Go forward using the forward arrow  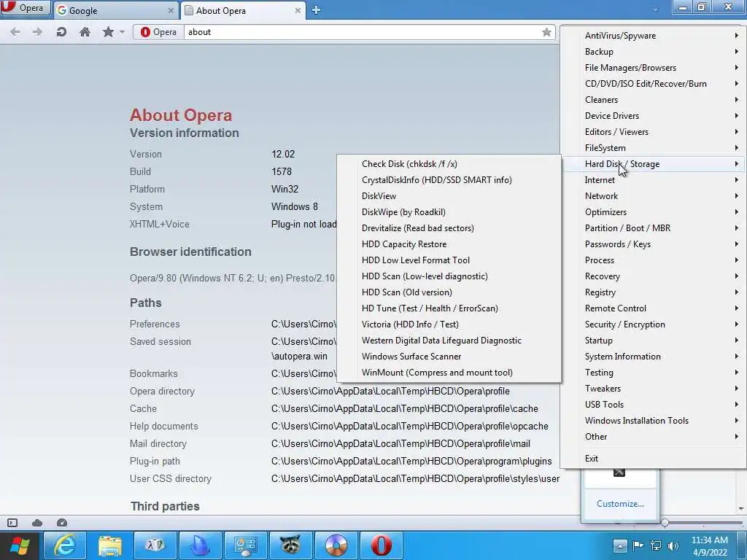(37, 32)
